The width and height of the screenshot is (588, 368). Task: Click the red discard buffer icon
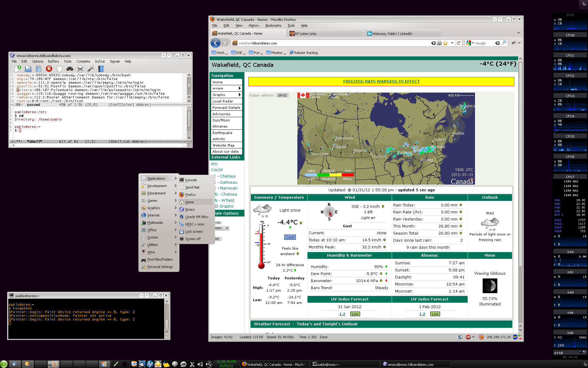coord(49,69)
